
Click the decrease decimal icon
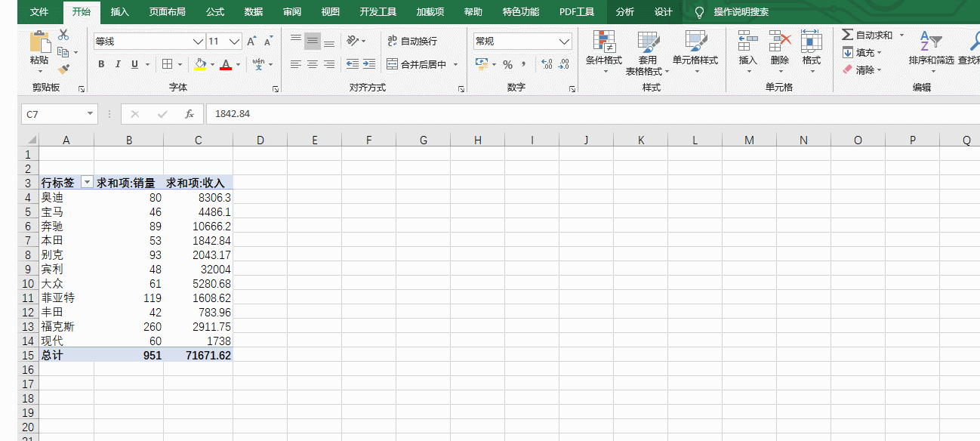pyautogui.click(x=563, y=65)
